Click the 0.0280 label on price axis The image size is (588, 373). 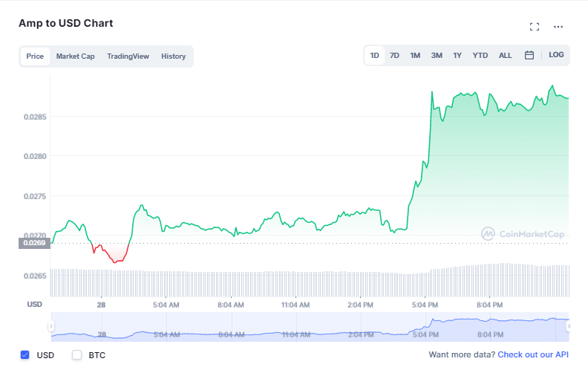pos(35,157)
